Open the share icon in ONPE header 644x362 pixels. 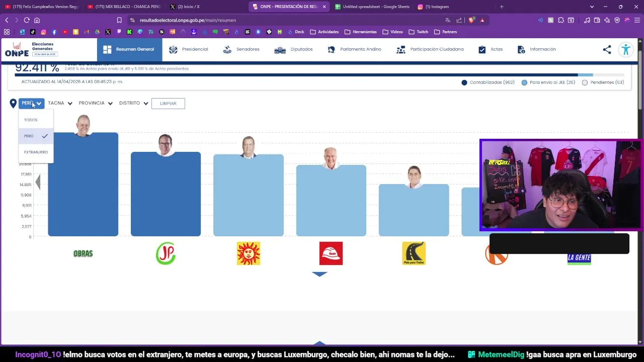tap(607, 49)
